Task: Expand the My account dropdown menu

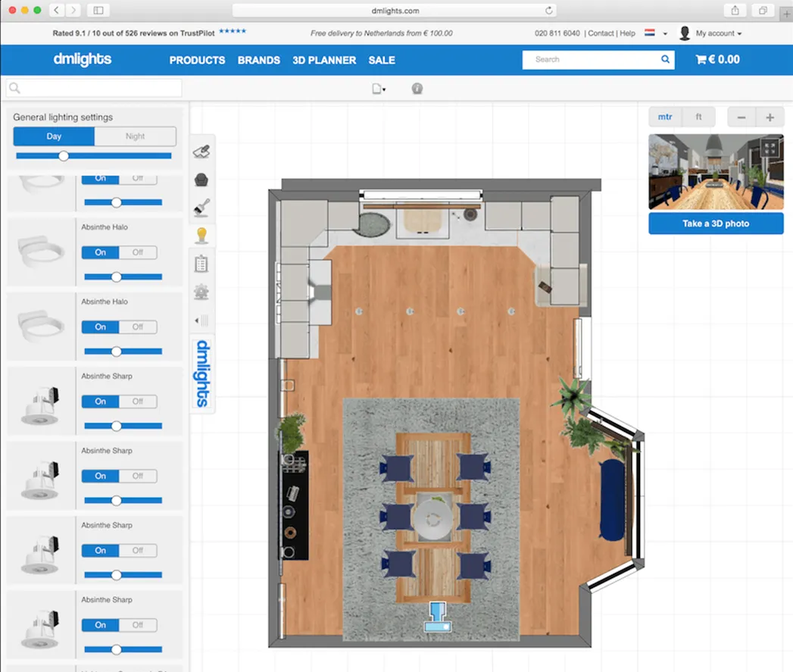Action: (x=719, y=33)
